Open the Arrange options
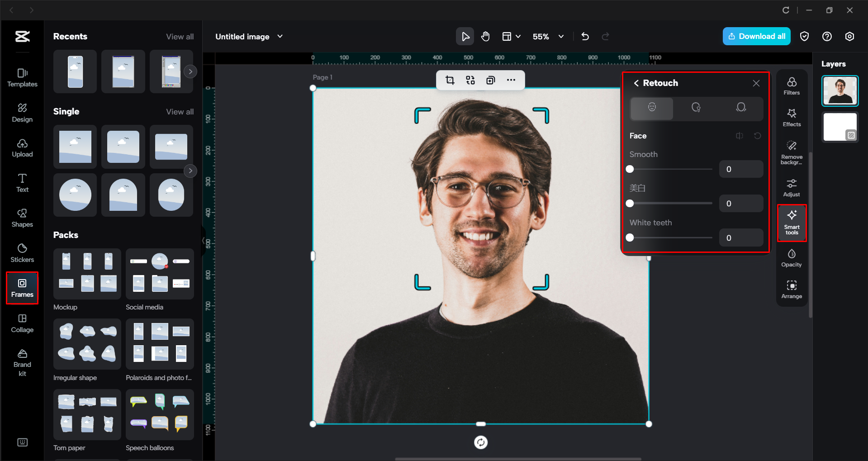The image size is (868, 461). [x=791, y=289]
